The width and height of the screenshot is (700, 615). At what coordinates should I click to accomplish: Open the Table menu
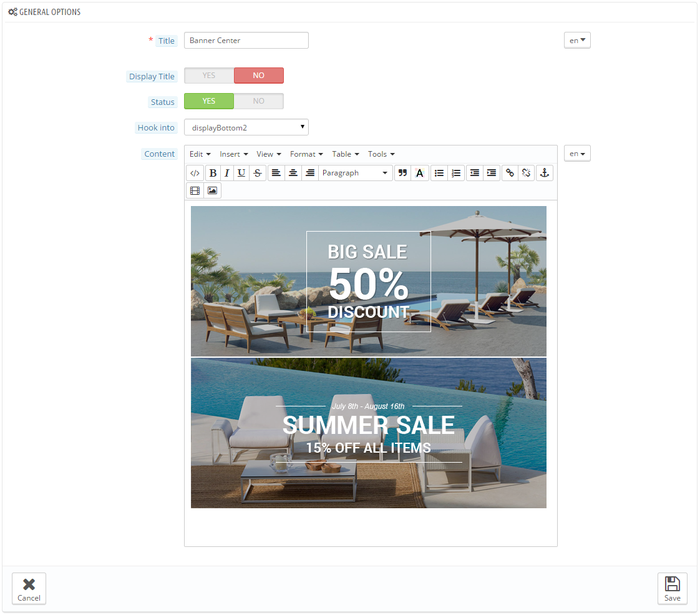coord(346,154)
